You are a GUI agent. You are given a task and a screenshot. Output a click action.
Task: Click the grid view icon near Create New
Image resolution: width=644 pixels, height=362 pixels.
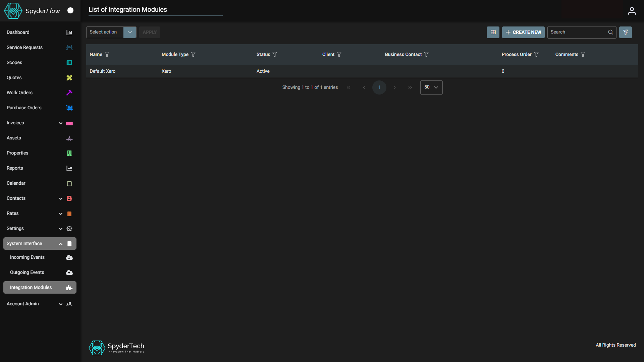[493, 32]
